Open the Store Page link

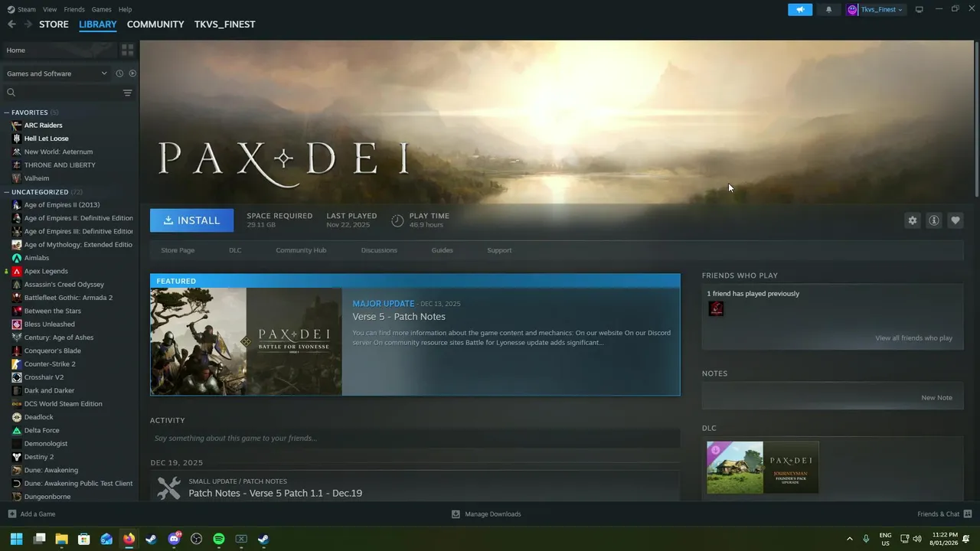click(x=178, y=250)
